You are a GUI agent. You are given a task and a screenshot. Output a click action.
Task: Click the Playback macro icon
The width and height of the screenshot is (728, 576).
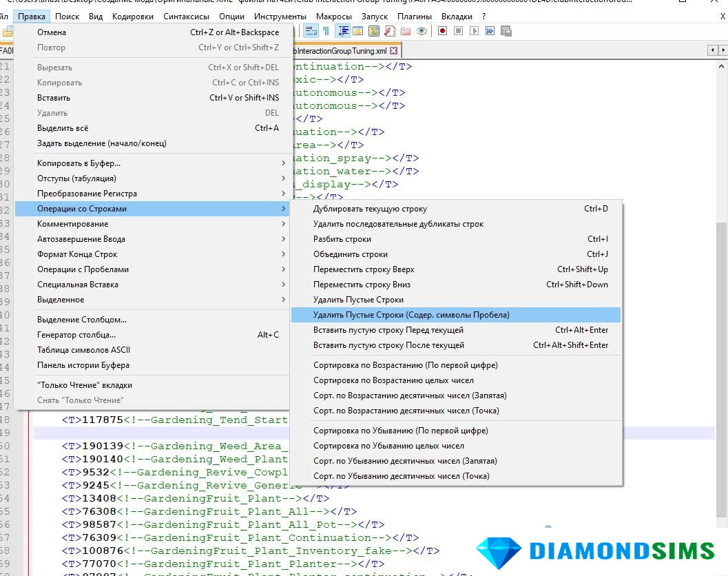tap(474, 31)
